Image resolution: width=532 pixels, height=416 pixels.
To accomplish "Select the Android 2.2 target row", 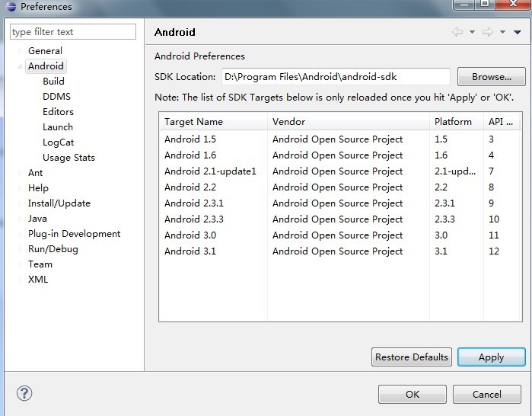I will pyautogui.click(x=340, y=187).
